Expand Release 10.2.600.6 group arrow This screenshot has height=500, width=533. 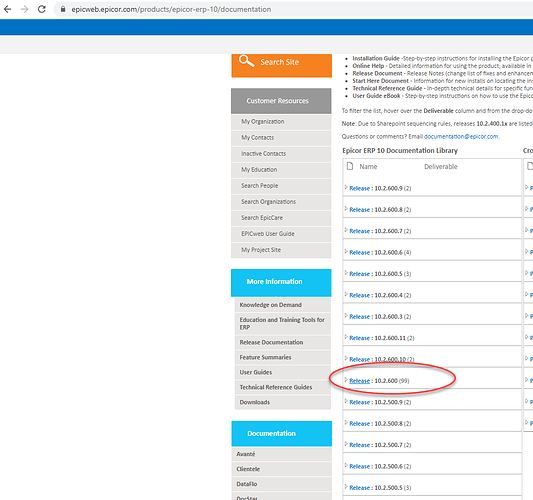click(346, 252)
